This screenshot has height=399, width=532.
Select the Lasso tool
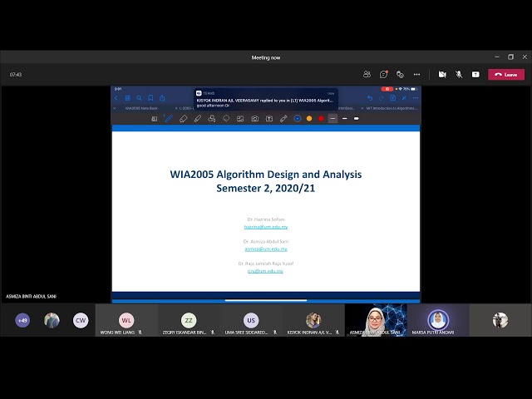coord(226,118)
